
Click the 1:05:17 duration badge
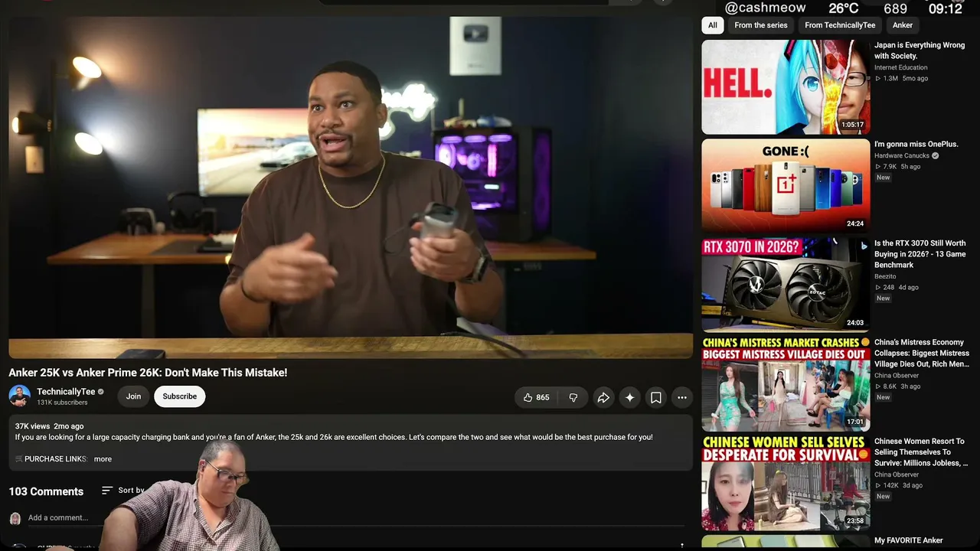coord(852,125)
